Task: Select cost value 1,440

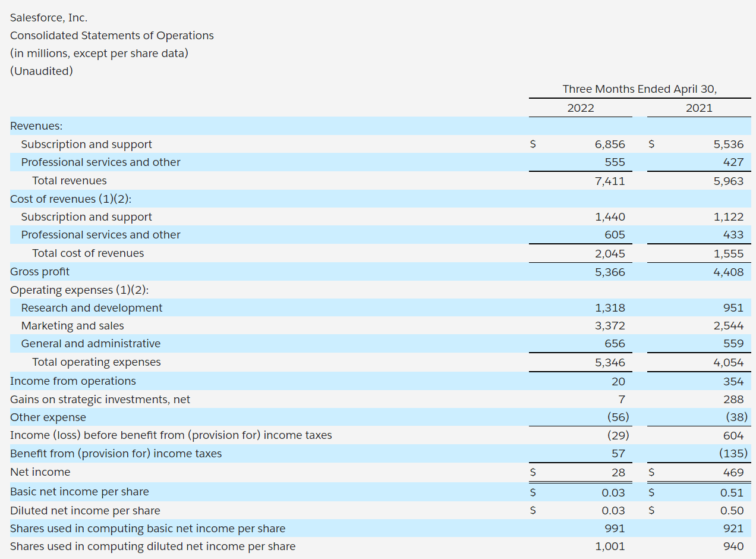Action: (x=610, y=217)
